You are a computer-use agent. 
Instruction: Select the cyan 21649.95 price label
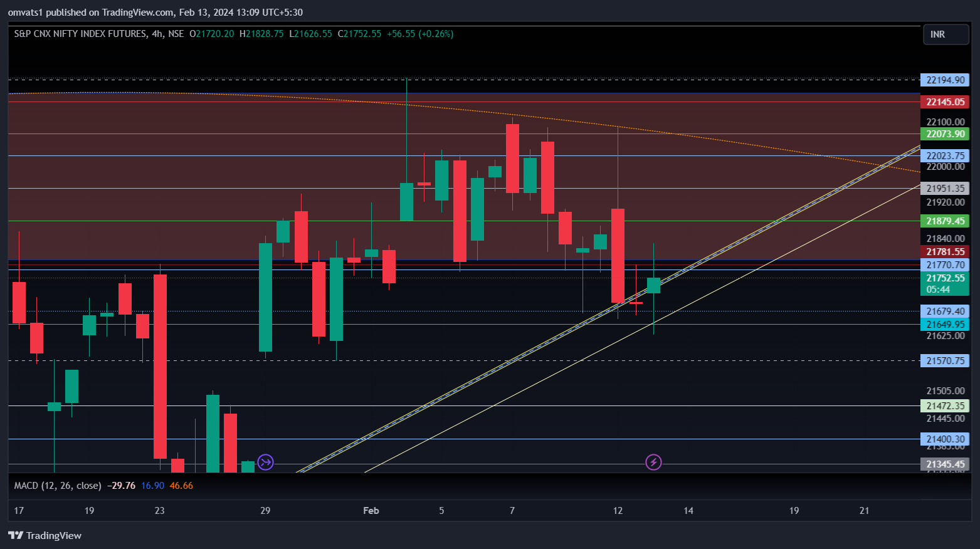(x=945, y=325)
